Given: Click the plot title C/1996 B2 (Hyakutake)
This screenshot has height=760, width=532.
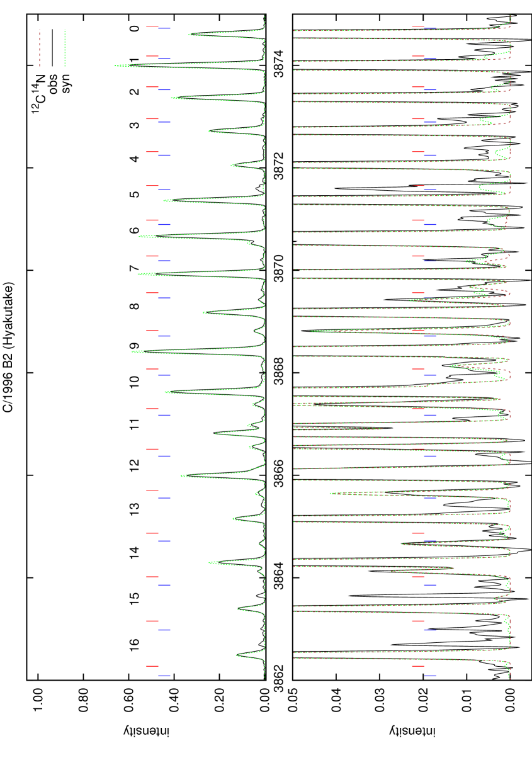Looking at the screenshot, I should point(8,347).
